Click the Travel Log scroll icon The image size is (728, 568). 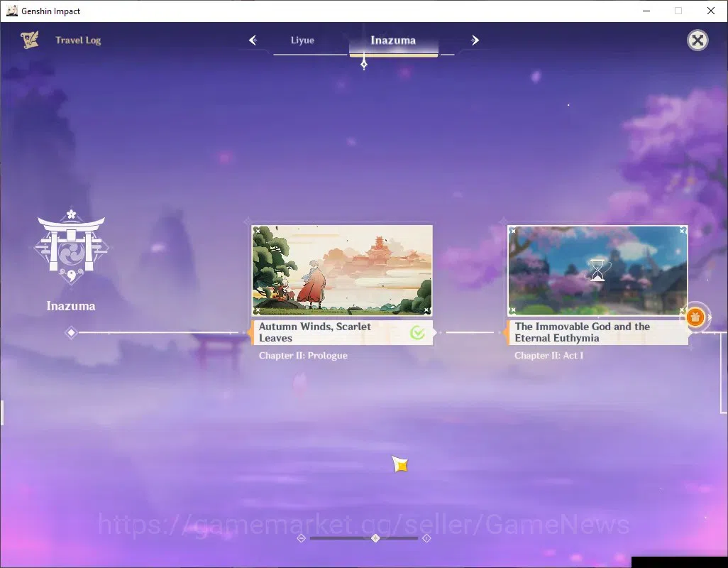point(30,40)
